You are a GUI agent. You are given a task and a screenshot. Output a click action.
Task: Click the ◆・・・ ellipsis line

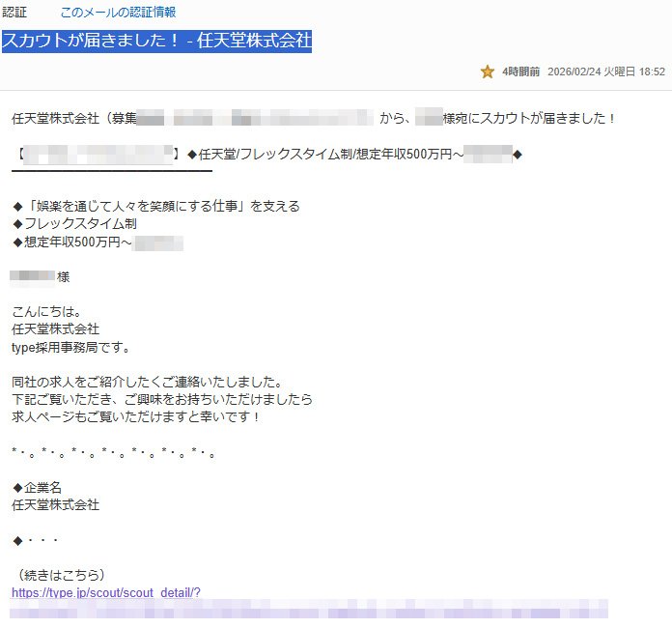point(35,540)
